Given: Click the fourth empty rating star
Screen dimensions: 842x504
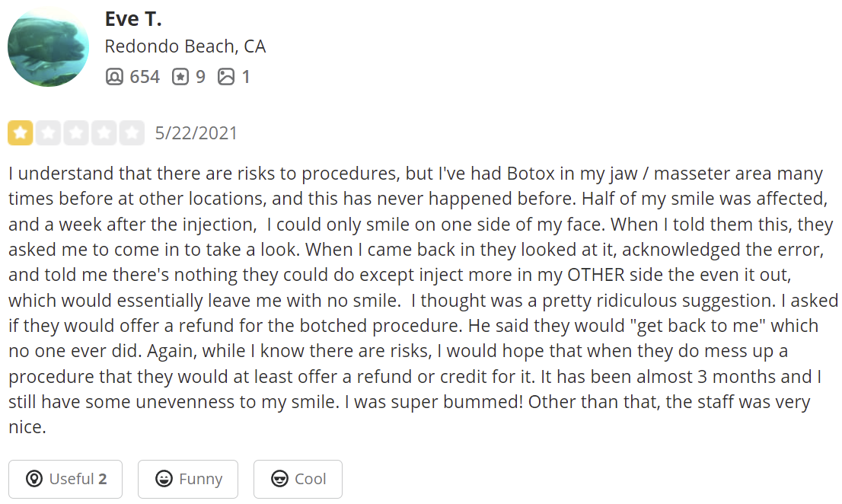Looking at the screenshot, I should point(104,133).
